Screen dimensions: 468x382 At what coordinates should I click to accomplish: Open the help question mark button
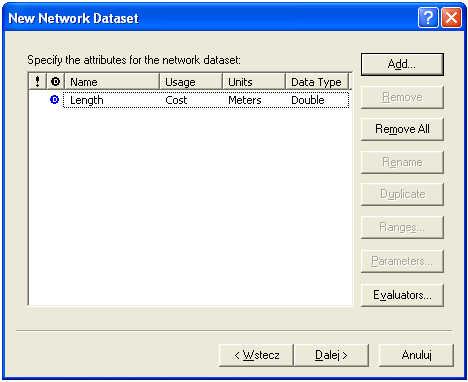(x=428, y=18)
